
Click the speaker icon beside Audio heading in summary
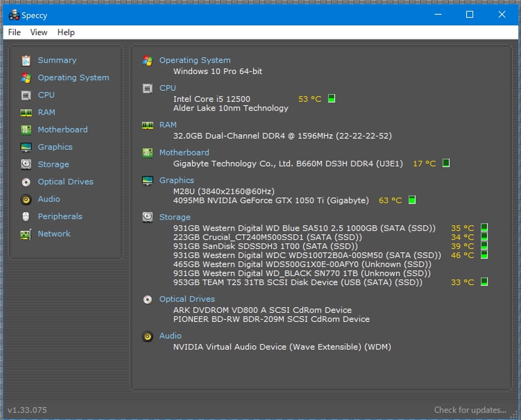point(148,336)
